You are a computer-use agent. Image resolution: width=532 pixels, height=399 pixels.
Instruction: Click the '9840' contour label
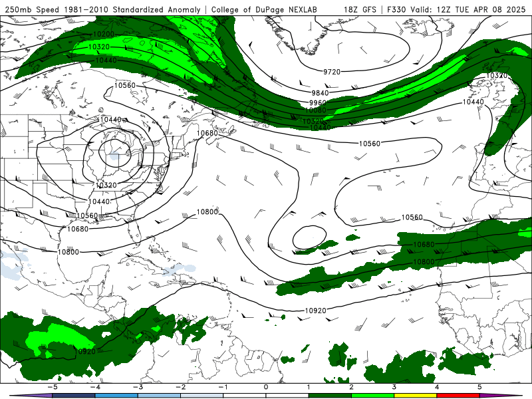coord(320,93)
